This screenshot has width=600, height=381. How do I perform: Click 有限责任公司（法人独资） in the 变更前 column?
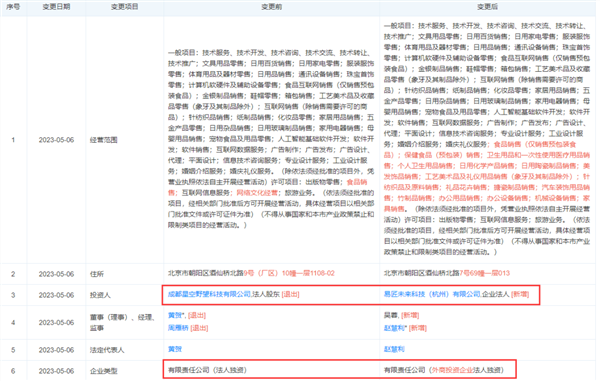(207, 370)
